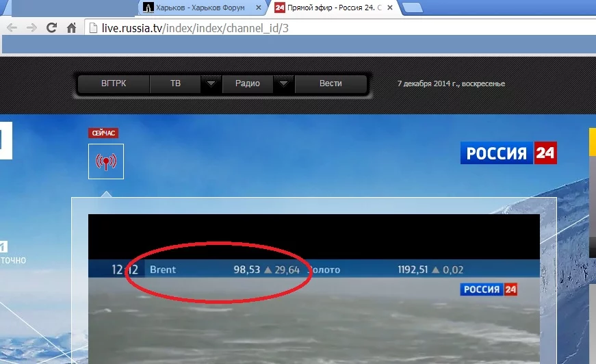This screenshot has height=364, width=596.
Task: Open the ТВ menu item
Action: [x=175, y=83]
